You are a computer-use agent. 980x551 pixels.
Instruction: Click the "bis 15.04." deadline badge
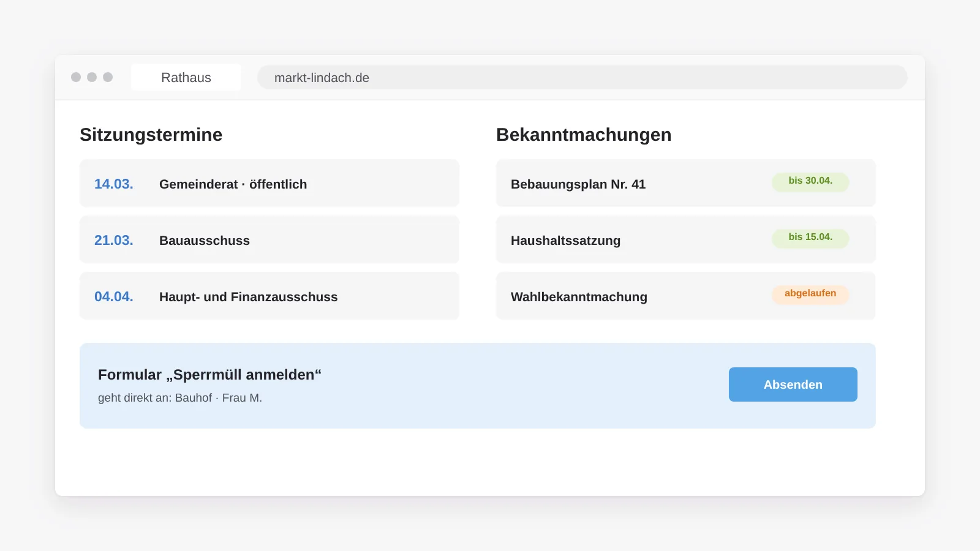[810, 238]
